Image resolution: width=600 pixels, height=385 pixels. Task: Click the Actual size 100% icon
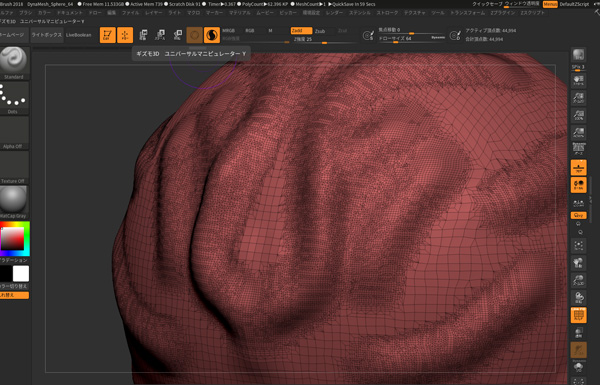coord(579,115)
